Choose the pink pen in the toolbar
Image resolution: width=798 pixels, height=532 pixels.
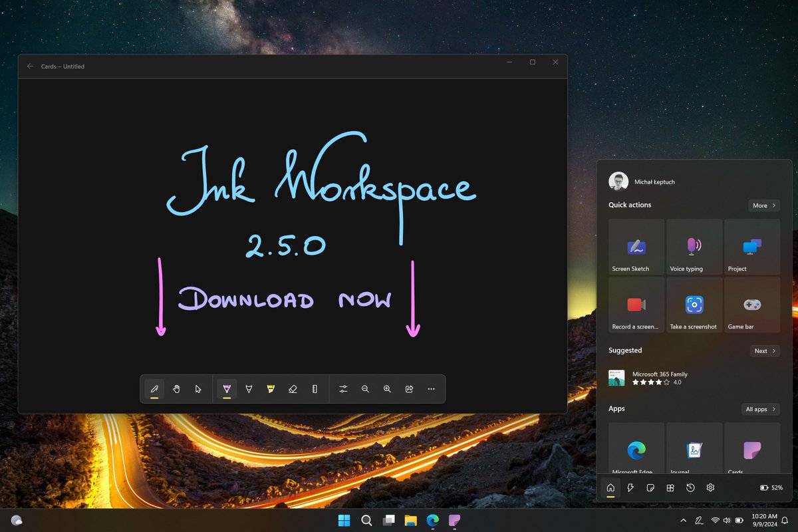(x=227, y=389)
